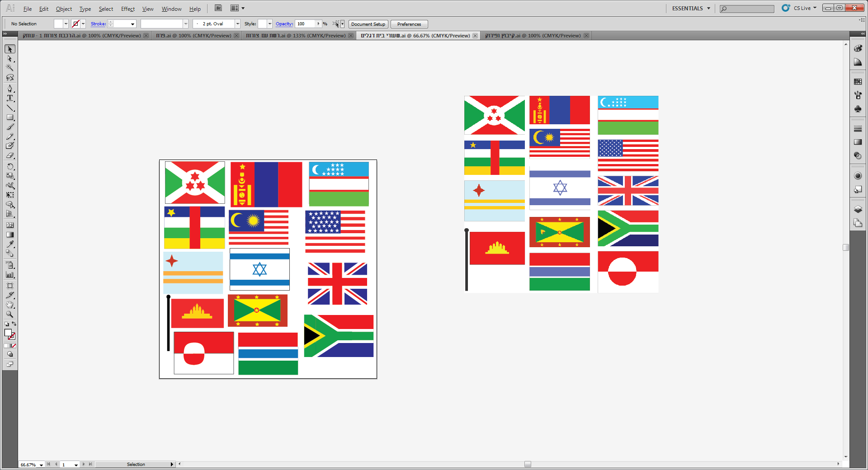This screenshot has height=470, width=868.
Task: Select the Blend tool
Action: pos(10,254)
